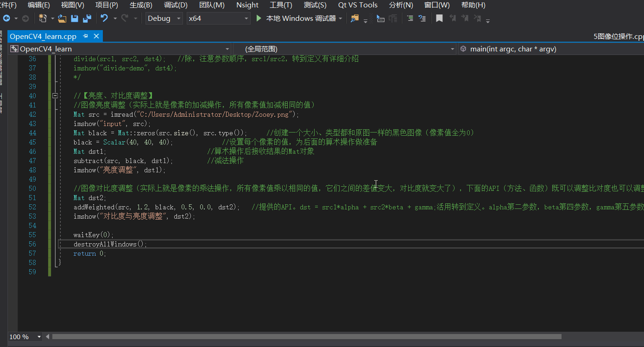644x347 pixels.
Task: Open dropdown arrow beside New Project
Action: pyautogui.click(x=52, y=19)
